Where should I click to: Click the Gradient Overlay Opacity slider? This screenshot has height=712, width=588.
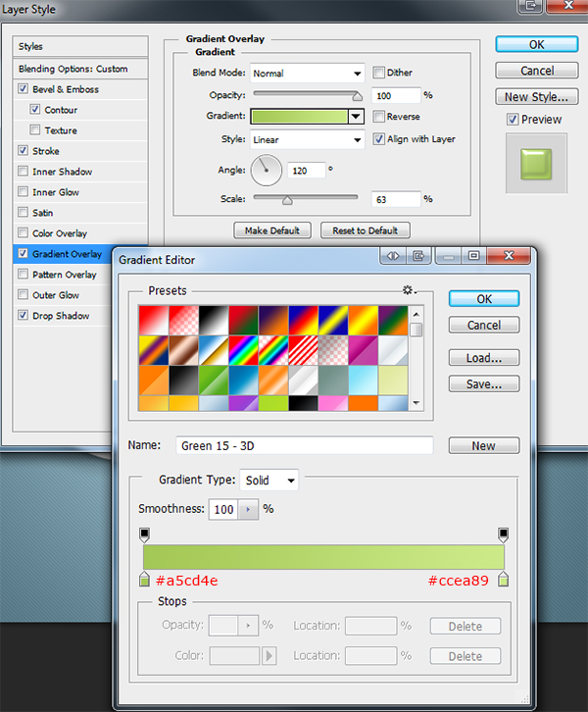coord(307,95)
